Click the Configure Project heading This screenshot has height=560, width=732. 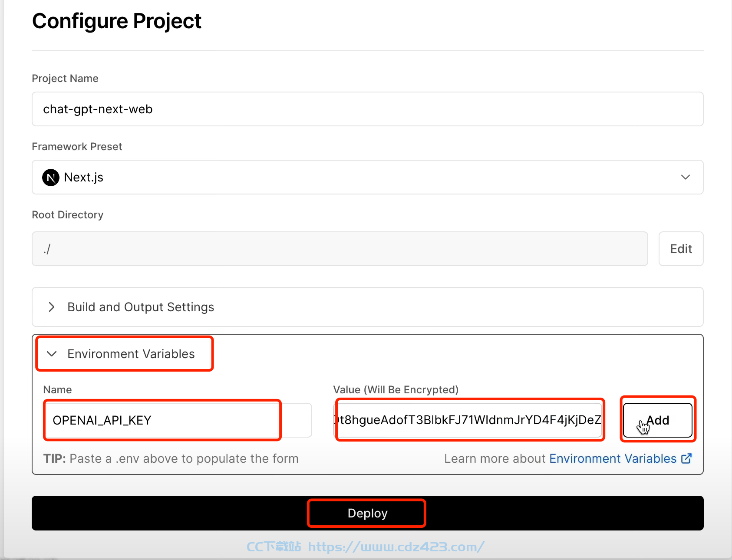tap(116, 21)
